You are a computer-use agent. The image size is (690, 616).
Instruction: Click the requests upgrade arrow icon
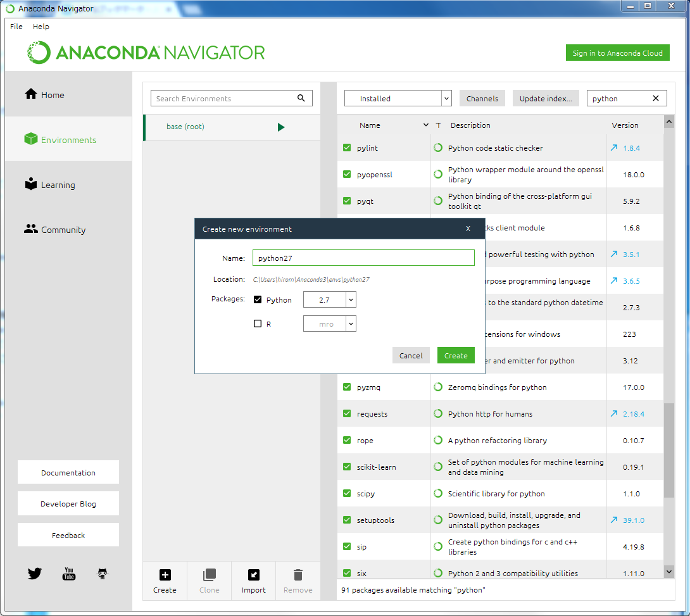point(614,413)
